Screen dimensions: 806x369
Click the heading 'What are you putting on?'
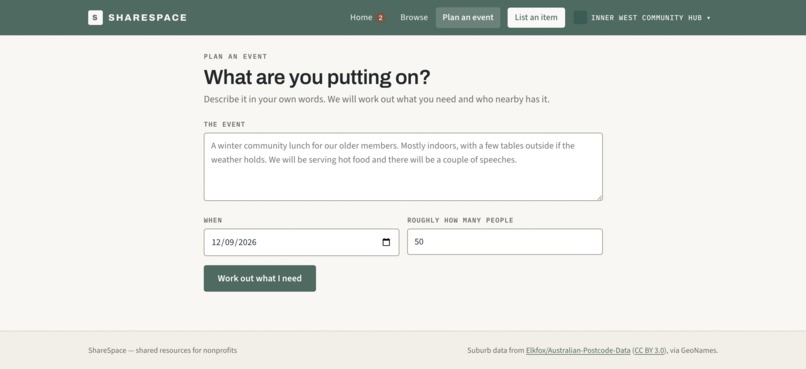pyautogui.click(x=317, y=77)
